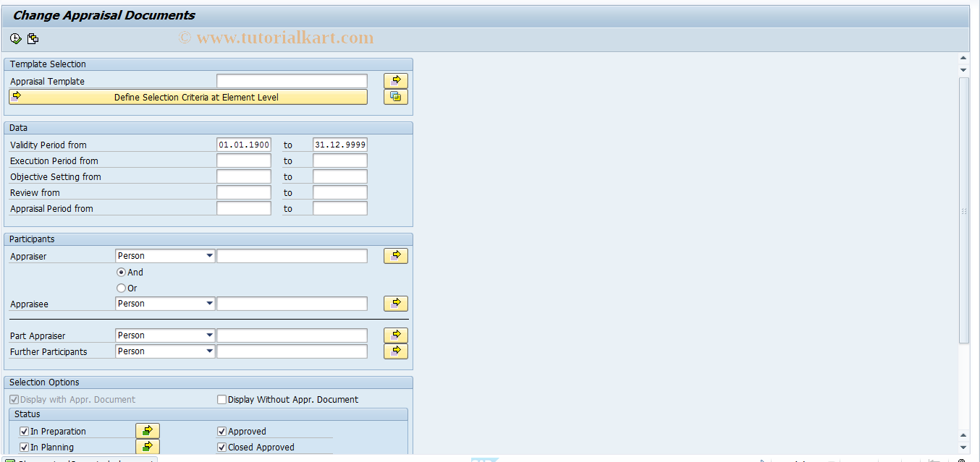Toggle Display with Appr. Document checkbox
Image resolution: width=980 pixels, height=462 pixels.
(x=14, y=399)
